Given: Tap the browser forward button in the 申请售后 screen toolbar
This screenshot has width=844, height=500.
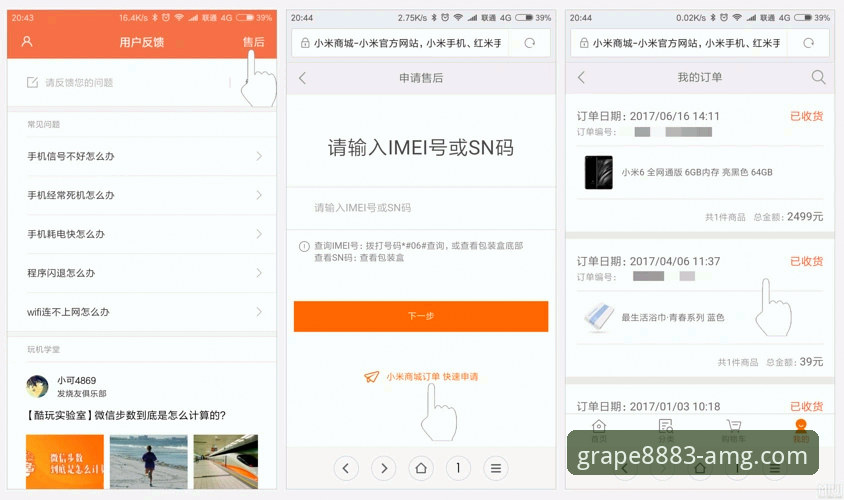Looking at the screenshot, I should [x=384, y=468].
